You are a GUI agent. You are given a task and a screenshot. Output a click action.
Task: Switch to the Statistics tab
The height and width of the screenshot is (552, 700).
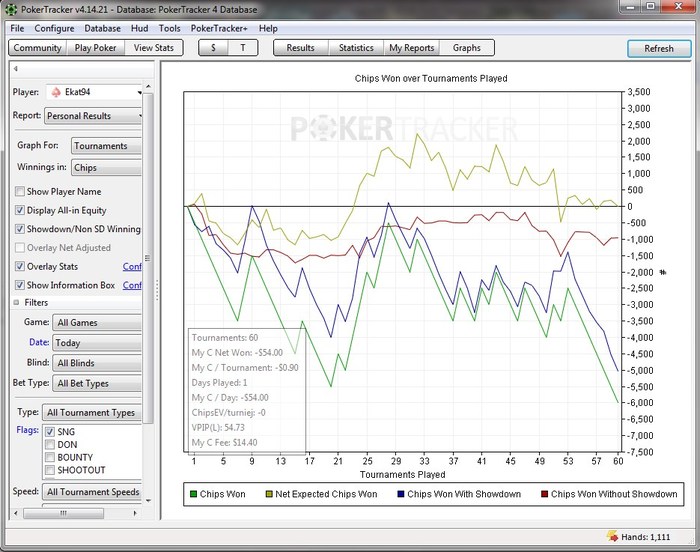click(356, 48)
